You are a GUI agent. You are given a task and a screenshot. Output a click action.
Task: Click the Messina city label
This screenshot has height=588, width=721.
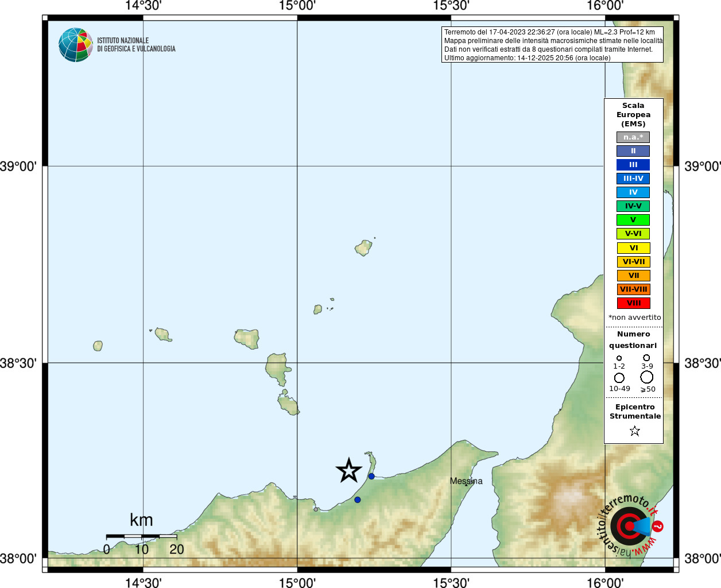[466, 481]
